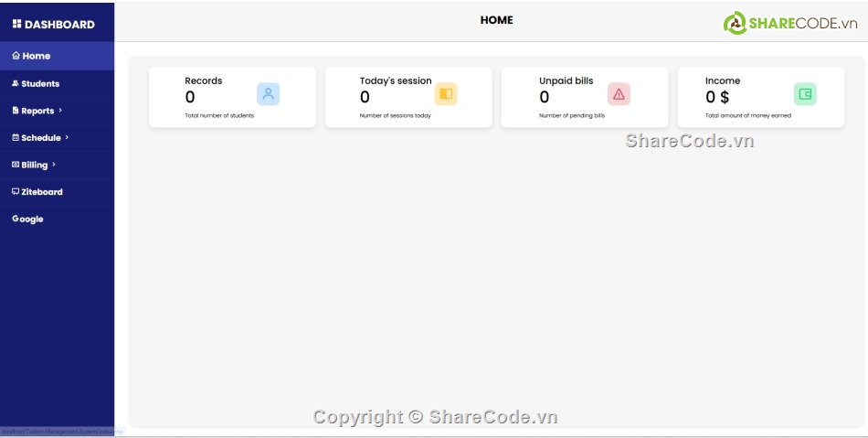
Task: Click the blue student Records icon
Action: click(268, 93)
